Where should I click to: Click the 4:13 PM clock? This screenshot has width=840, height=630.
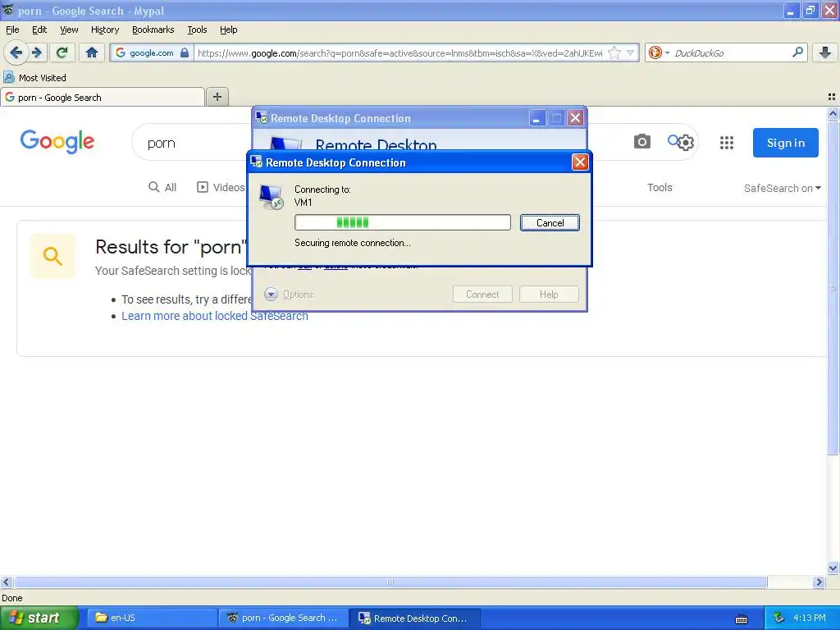pos(809,618)
